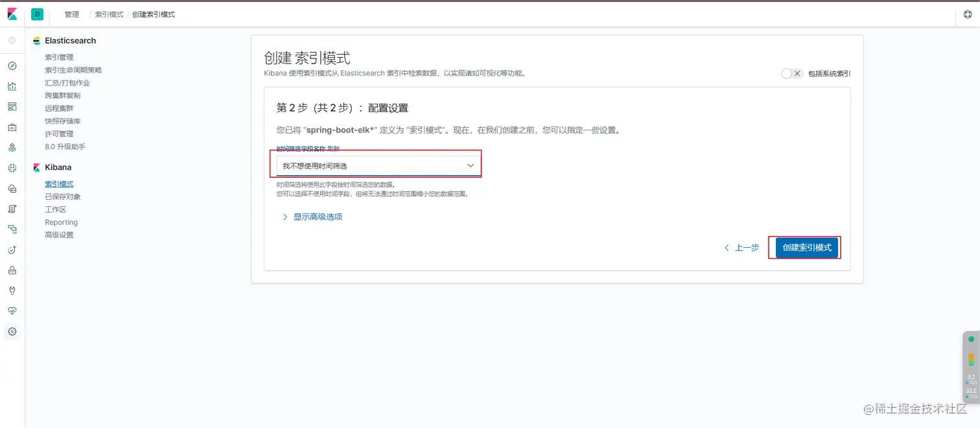Open Visualize via the chart icon
Viewport: 980px width, 428px height.
tap(12, 86)
